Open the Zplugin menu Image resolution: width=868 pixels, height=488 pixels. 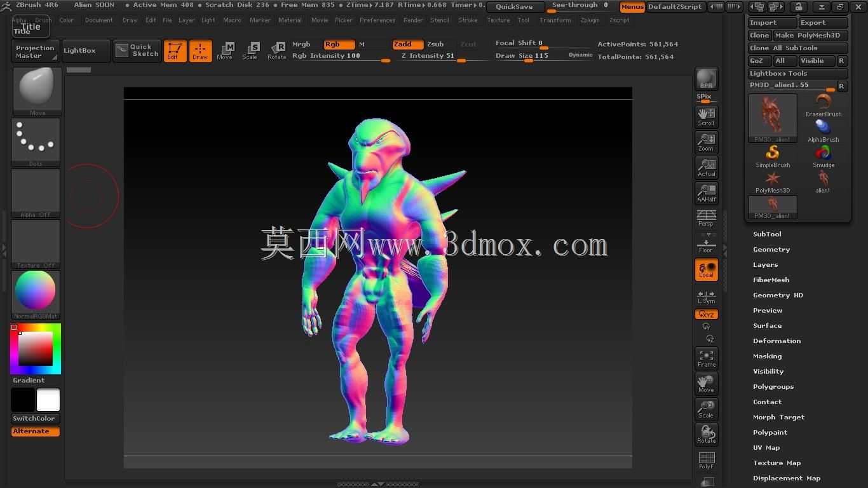pyautogui.click(x=590, y=20)
